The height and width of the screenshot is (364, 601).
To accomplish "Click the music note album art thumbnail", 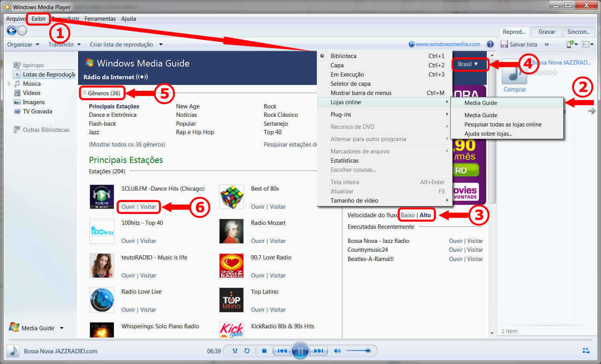I will 514,71.
